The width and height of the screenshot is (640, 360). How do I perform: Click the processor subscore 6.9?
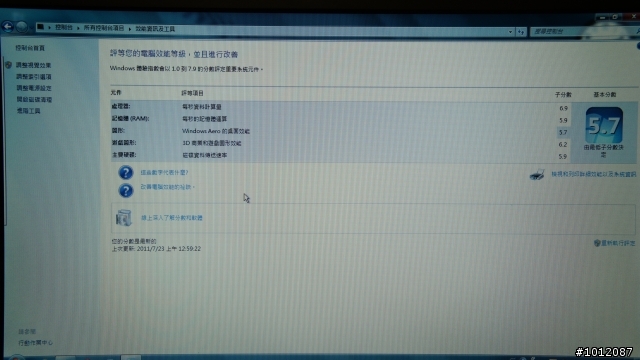coord(563,108)
